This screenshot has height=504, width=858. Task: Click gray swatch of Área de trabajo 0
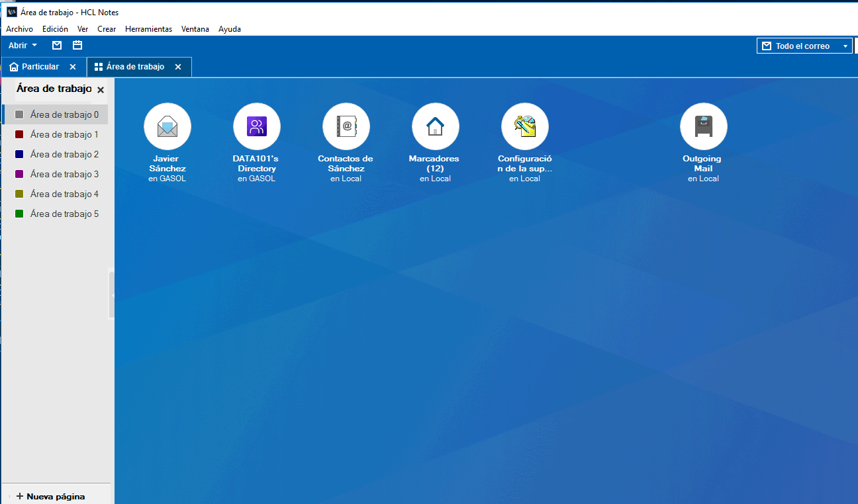click(19, 114)
